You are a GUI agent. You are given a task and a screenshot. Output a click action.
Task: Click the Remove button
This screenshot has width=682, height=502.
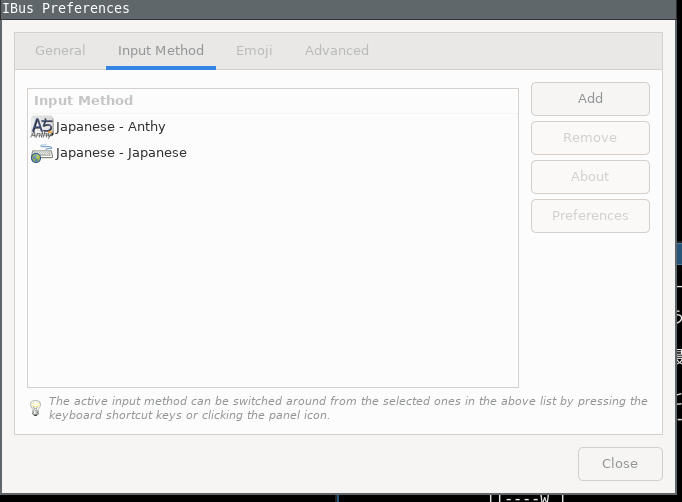[x=590, y=138]
